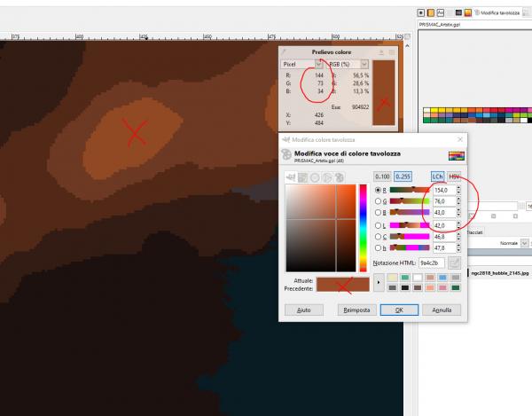Open the Pixel sample mode dropdown

[x=301, y=64]
